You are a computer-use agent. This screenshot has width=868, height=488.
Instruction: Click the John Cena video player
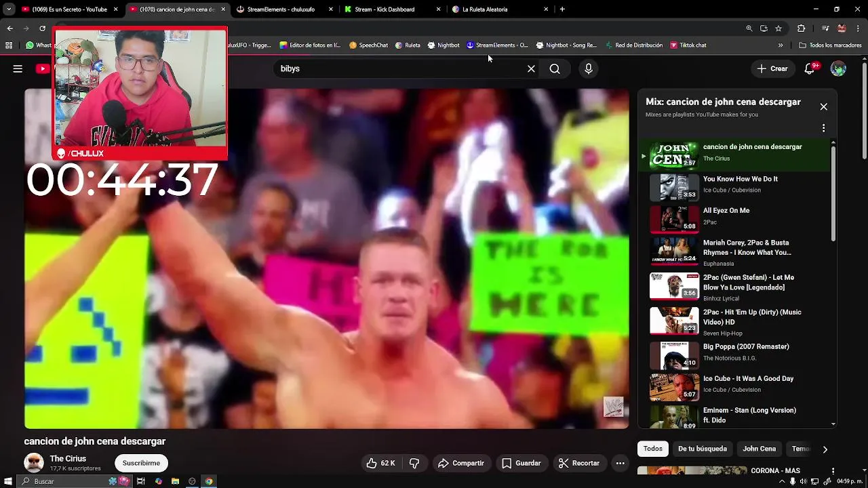coord(326,259)
